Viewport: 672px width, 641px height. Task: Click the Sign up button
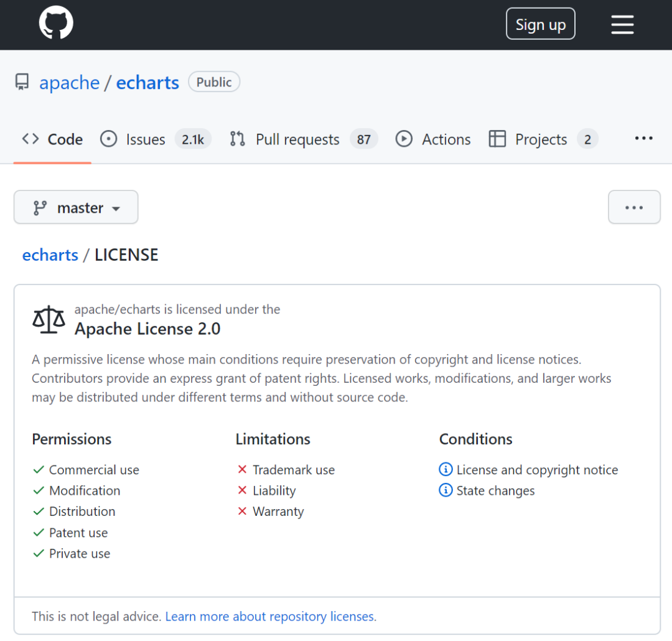541,24
